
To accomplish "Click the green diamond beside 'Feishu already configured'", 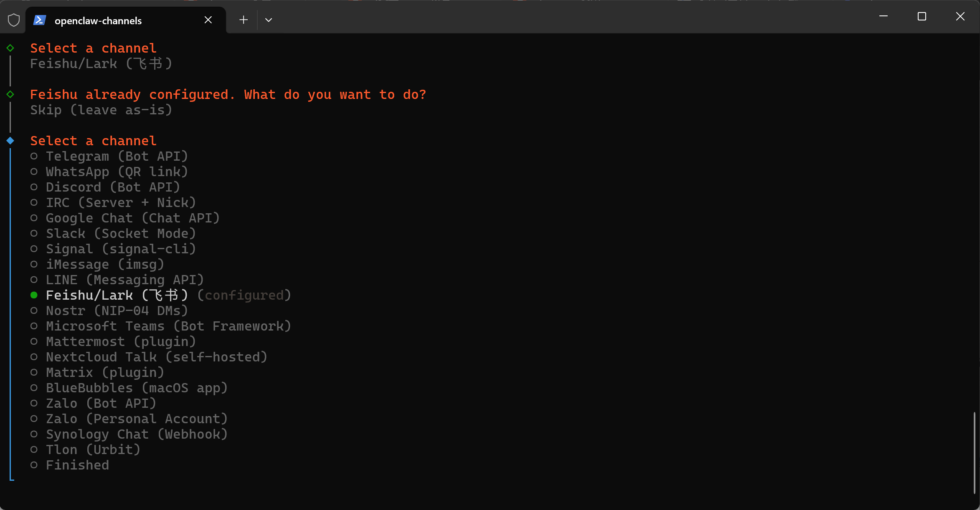I will point(10,94).
